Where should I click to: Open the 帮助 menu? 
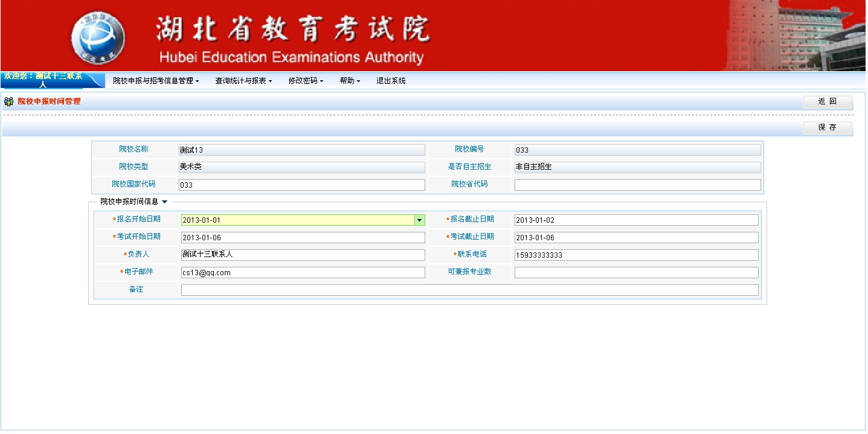350,81
